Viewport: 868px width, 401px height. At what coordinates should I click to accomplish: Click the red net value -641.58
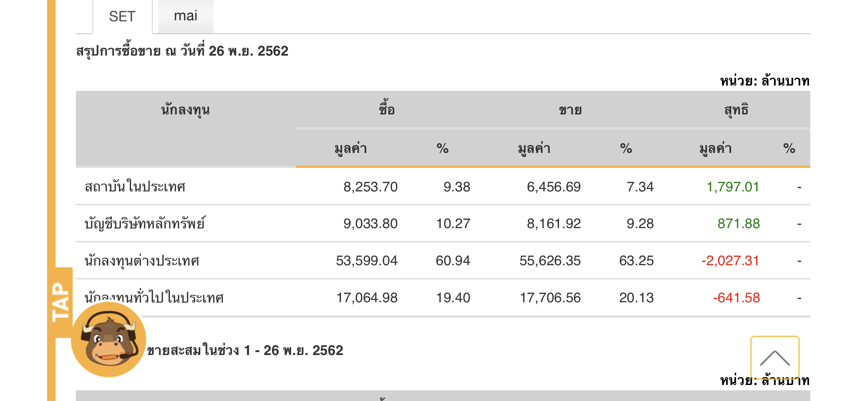[736, 298]
